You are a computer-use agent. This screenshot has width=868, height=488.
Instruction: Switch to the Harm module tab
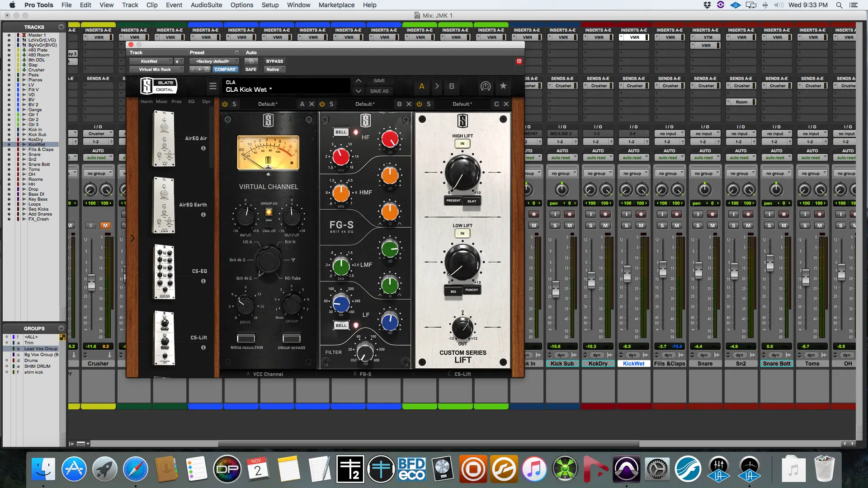146,101
